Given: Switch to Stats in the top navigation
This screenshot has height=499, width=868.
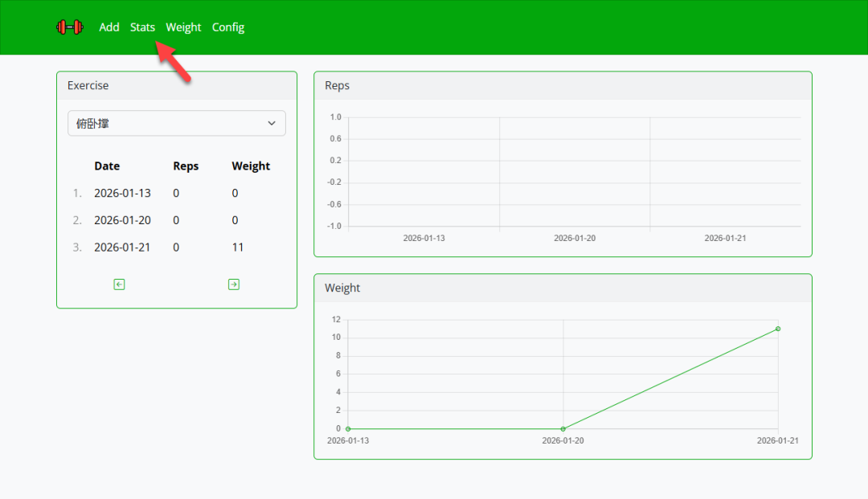Looking at the screenshot, I should (142, 27).
